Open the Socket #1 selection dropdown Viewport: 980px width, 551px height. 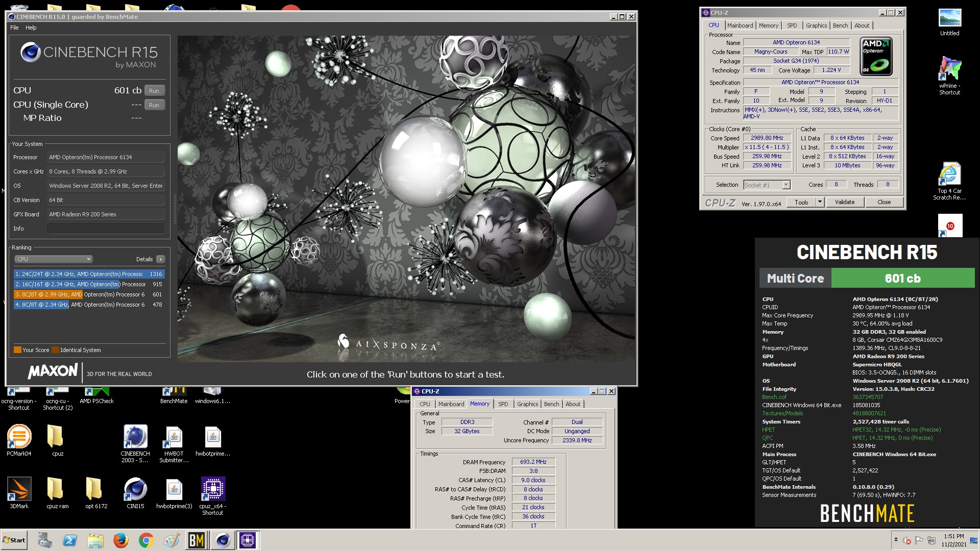point(767,185)
